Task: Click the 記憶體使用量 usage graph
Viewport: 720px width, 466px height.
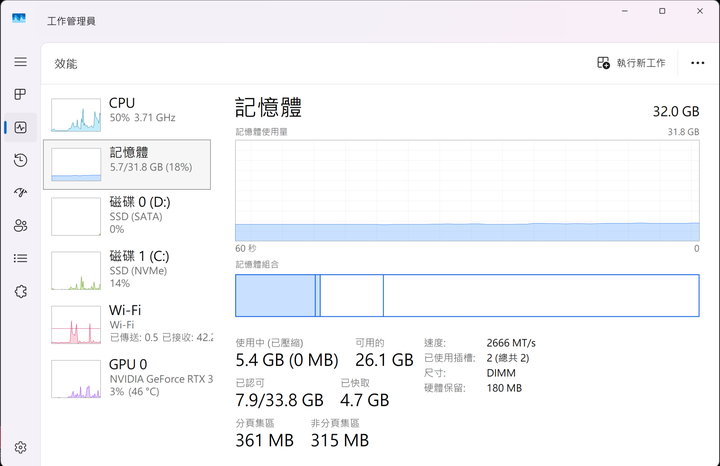Action: click(467, 191)
